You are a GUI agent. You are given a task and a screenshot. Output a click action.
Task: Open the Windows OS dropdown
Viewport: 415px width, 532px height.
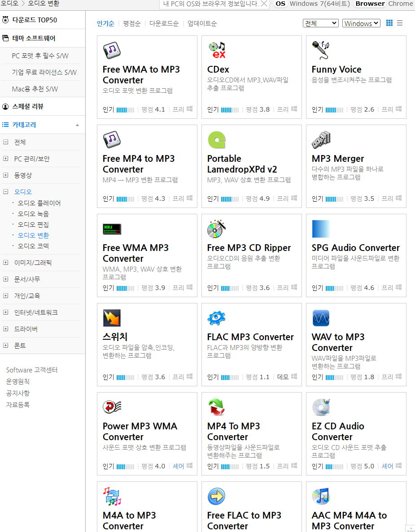point(361,23)
